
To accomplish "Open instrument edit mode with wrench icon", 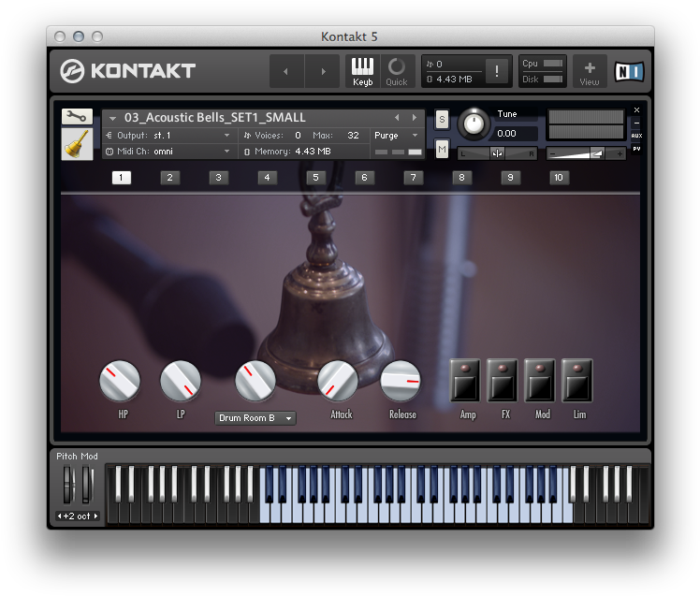I will (77, 117).
